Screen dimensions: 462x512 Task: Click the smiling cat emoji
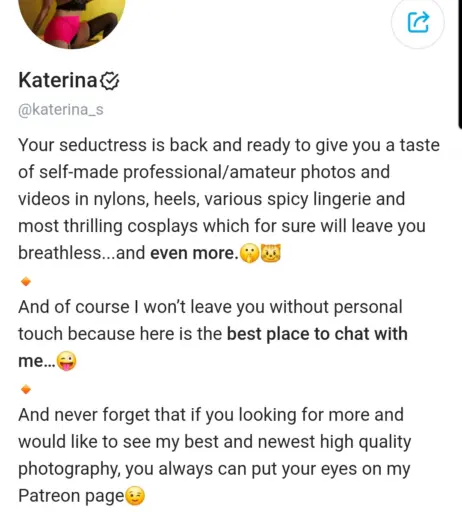pyautogui.click(x=271, y=253)
